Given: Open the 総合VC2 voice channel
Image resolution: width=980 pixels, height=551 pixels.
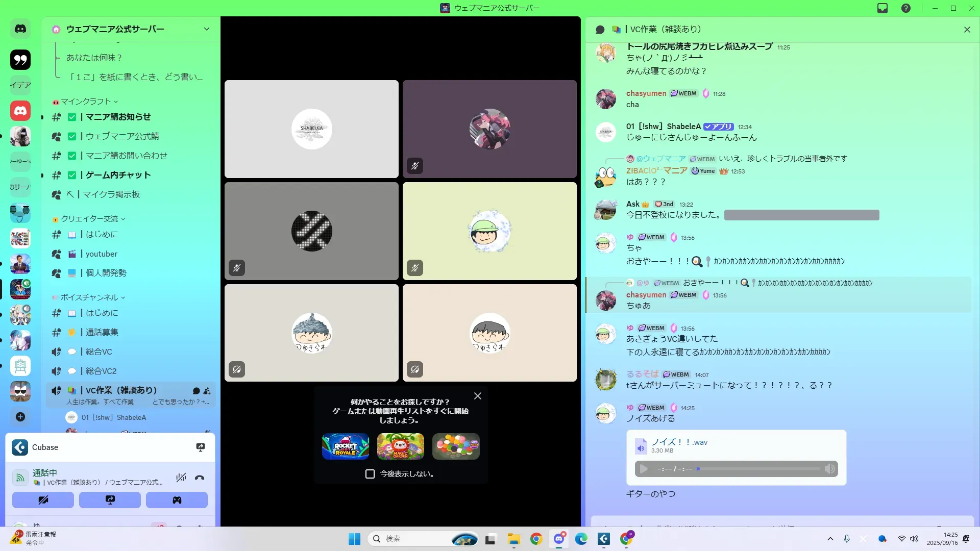Looking at the screenshot, I should click(x=101, y=371).
